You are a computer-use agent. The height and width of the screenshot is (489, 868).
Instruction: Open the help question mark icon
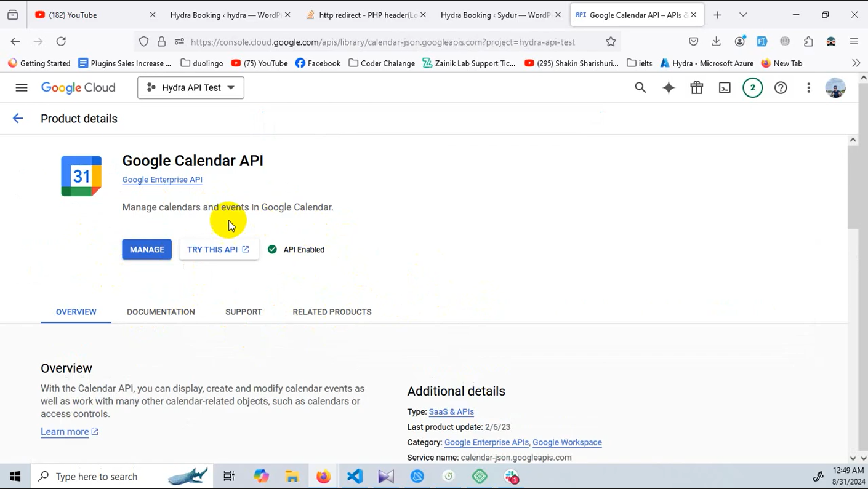coord(781,88)
